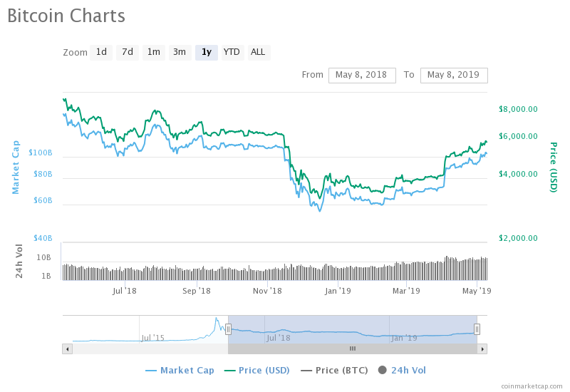
Task: Click the Jan '19 axis label
Action: pos(338,291)
